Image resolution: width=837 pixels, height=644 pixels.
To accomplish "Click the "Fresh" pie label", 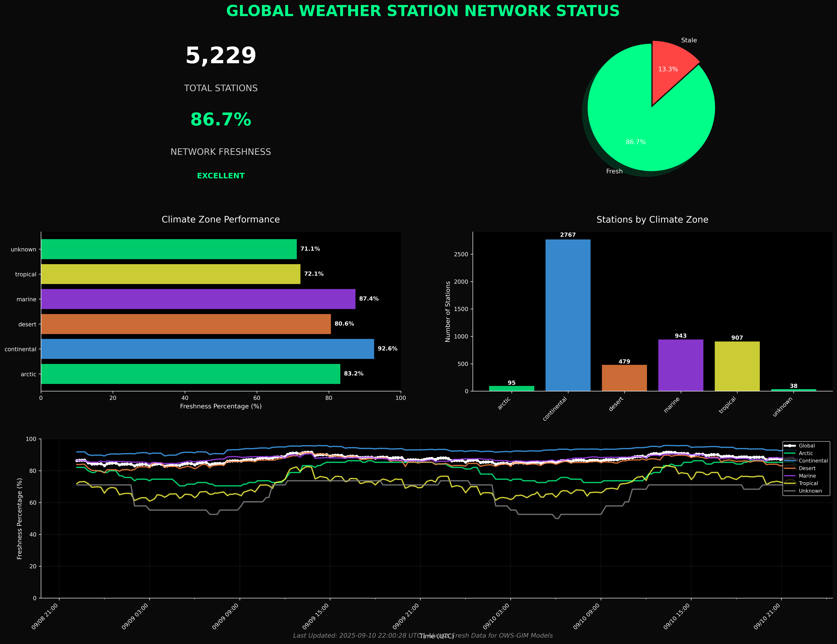I will [x=614, y=171].
